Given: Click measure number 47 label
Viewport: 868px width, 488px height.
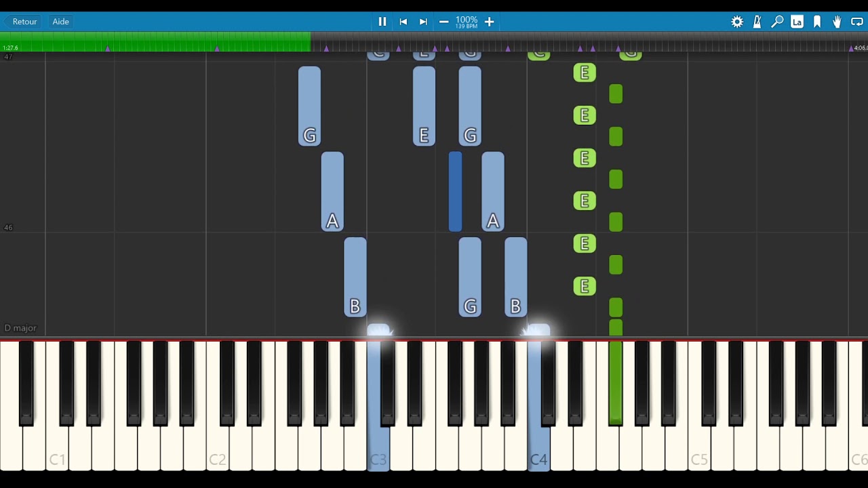Looking at the screenshot, I should point(8,57).
